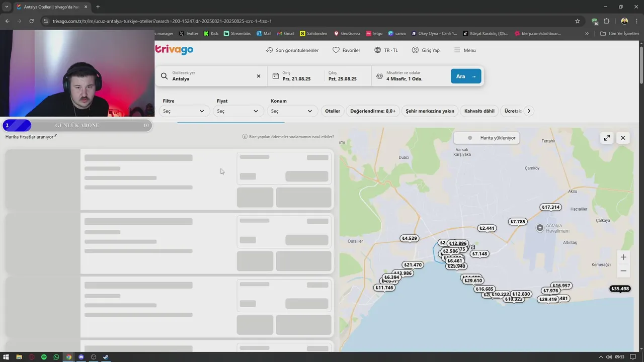Viewport: 644px width, 362px height.
Task: Open the Kick bookmark
Action: click(211, 34)
